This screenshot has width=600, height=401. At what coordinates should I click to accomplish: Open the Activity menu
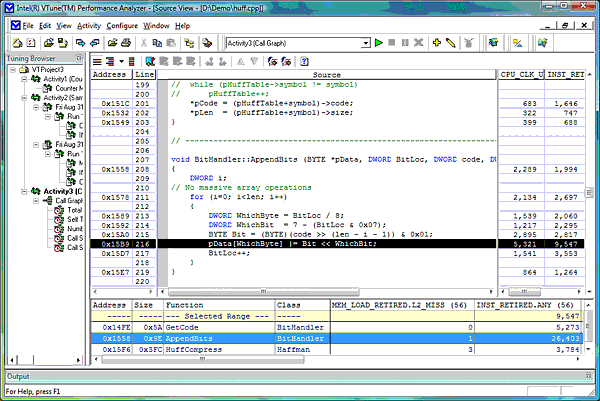click(x=88, y=24)
